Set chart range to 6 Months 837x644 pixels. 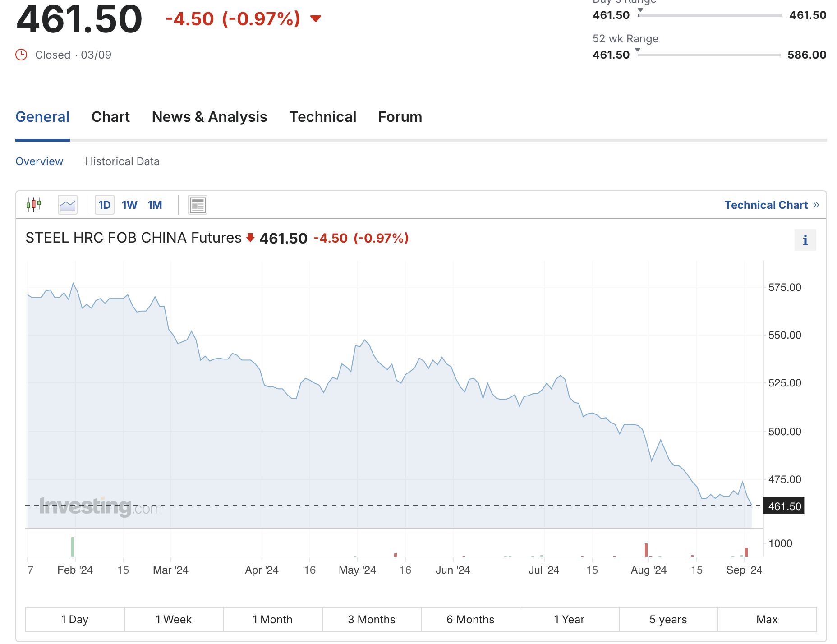pos(470,619)
